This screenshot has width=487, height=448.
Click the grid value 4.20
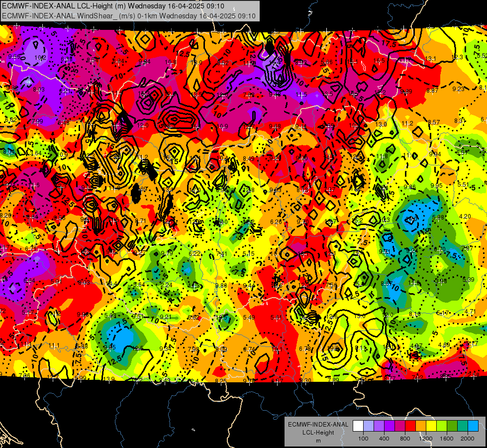tap(465, 217)
